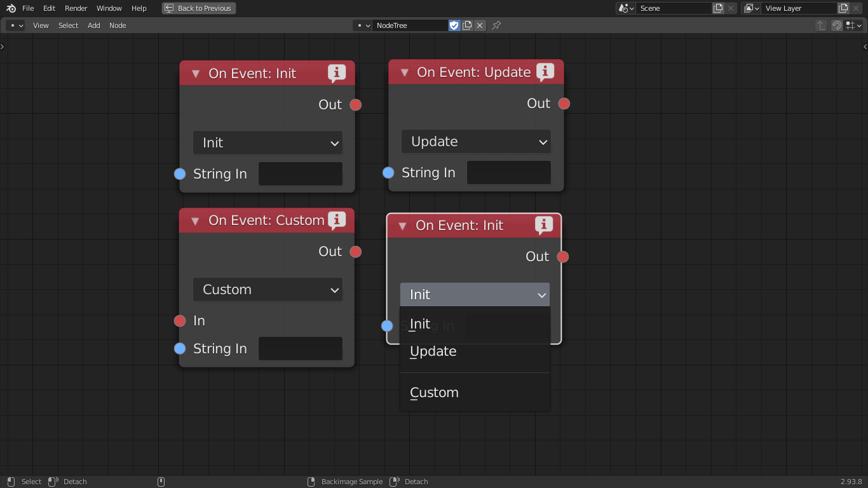The height and width of the screenshot is (488, 868).
Task: Close the open Init dropdown on selected node
Action: 475,294
